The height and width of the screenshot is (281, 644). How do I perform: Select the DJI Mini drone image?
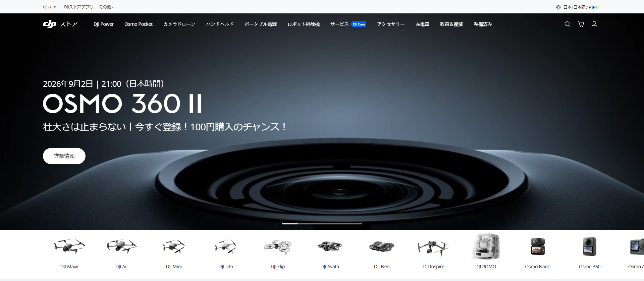174,247
